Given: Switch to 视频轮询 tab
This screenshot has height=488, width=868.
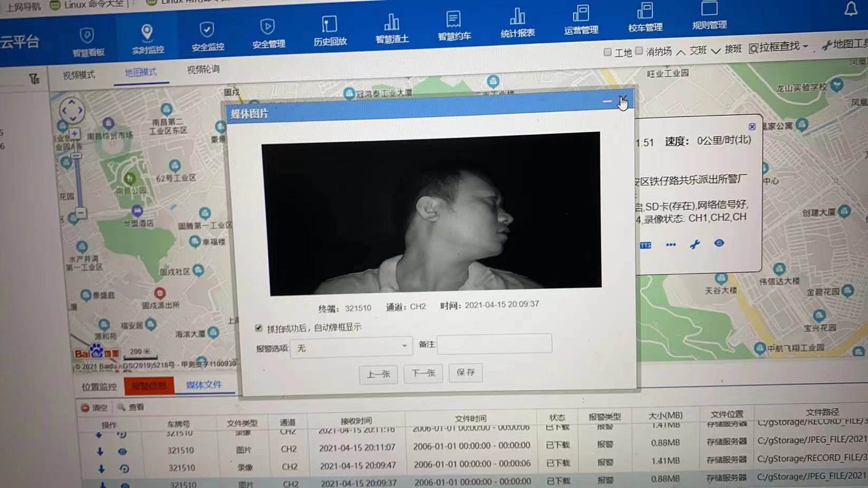Looking at the screenshot, I should coord(203,69).
